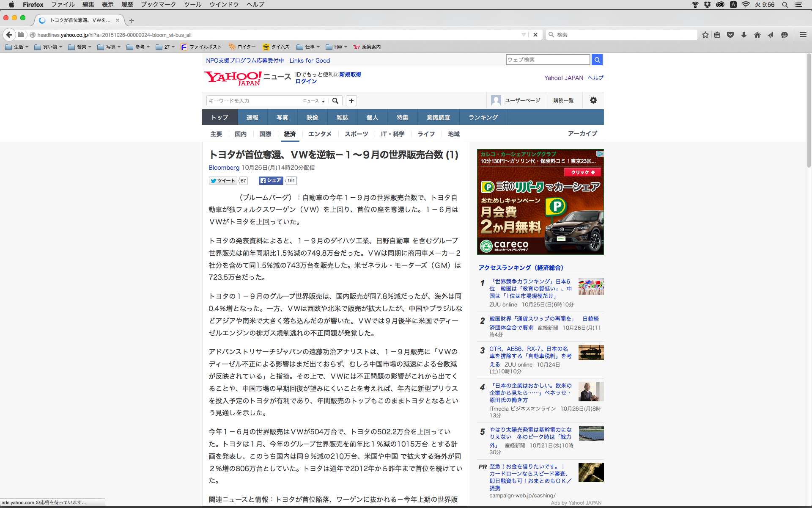Screen dimensions: 812x508
Task: Click the Facebook シェア button
Action: tap(271, 181)
